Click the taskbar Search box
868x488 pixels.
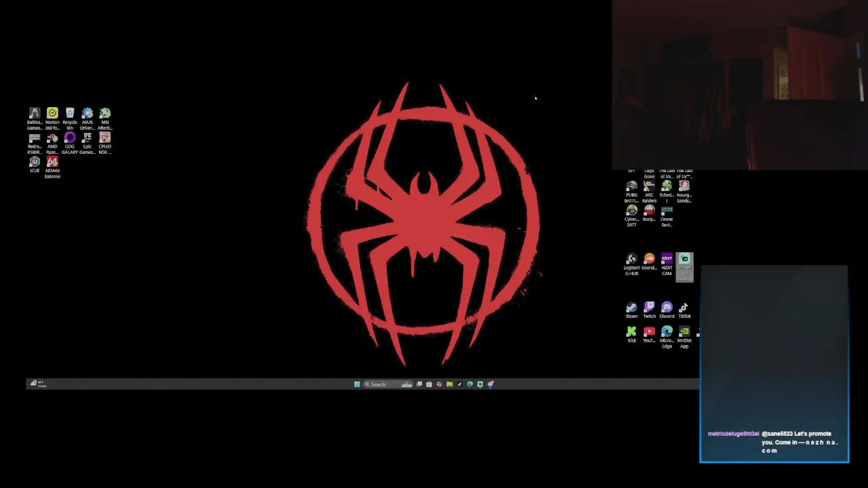388,384
